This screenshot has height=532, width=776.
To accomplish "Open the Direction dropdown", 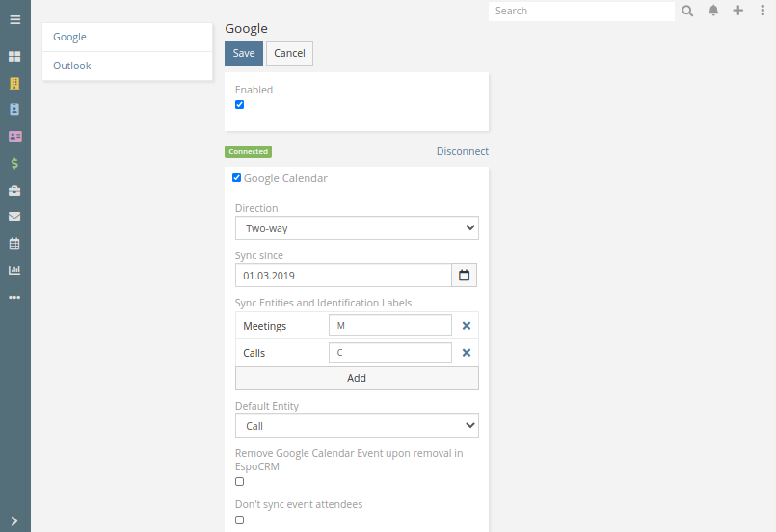I will click(x=357, y=228).
